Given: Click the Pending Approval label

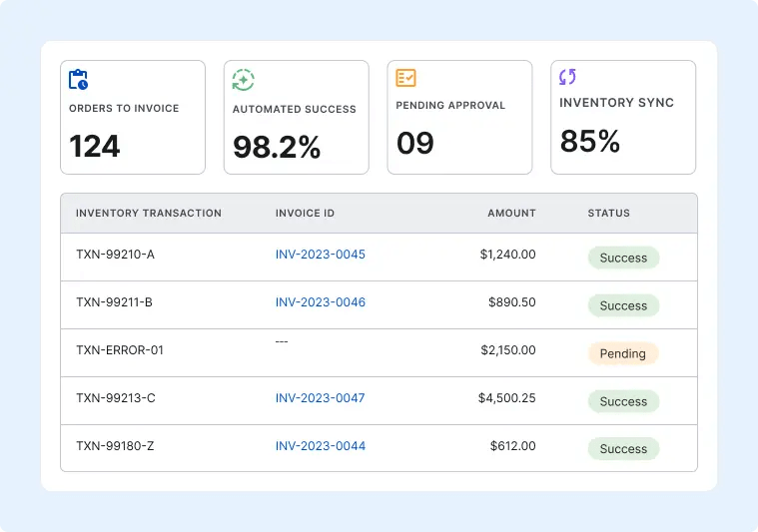Looking at the screenshot, I should point(450,106).
